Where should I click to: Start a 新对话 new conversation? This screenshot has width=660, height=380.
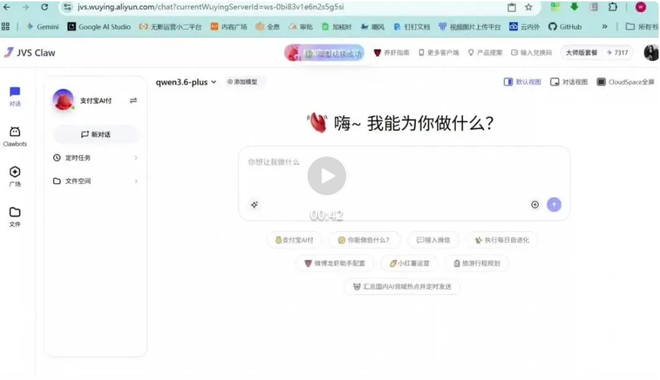(96, 134)
